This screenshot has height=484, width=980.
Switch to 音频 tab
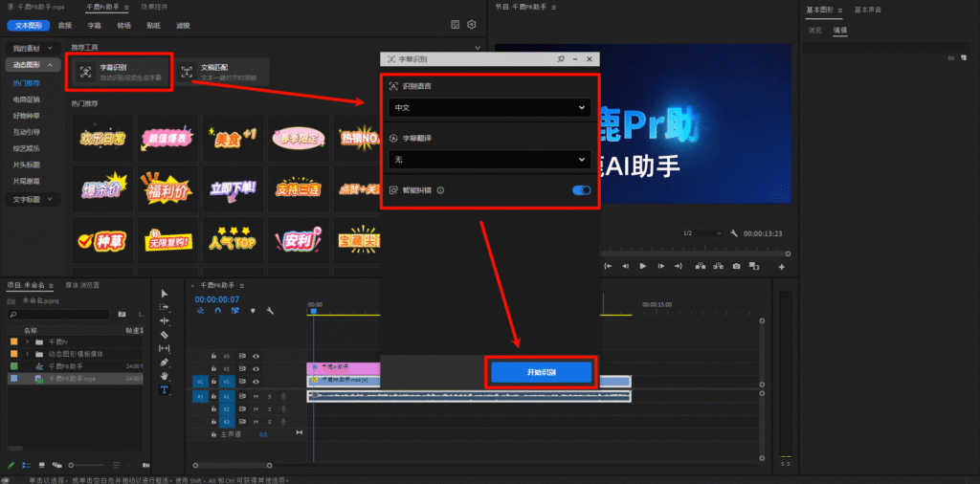point(64,26)
